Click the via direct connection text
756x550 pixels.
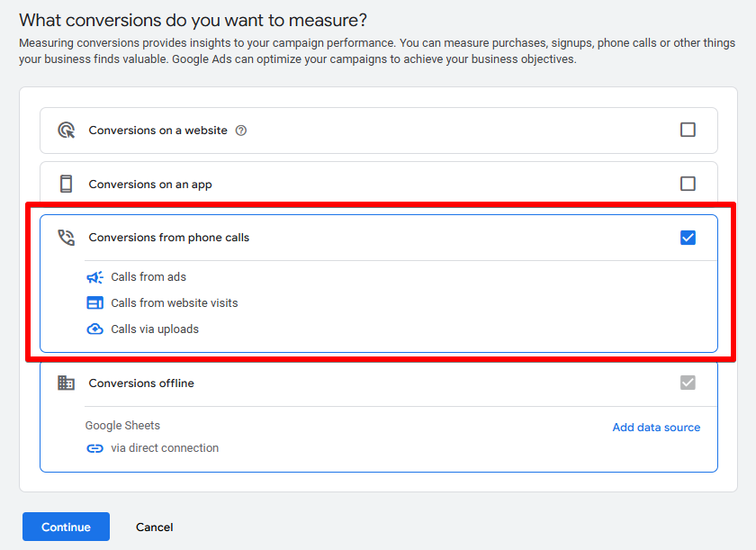tap(165, 448)
